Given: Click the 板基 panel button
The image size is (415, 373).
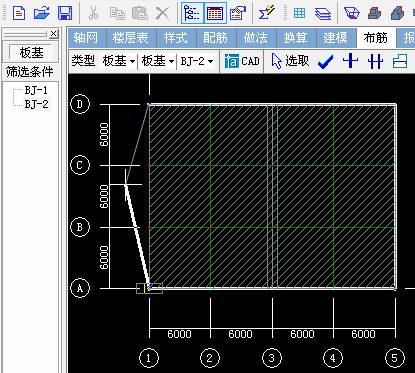Looking at the screenshot, I should pos(31,52).
